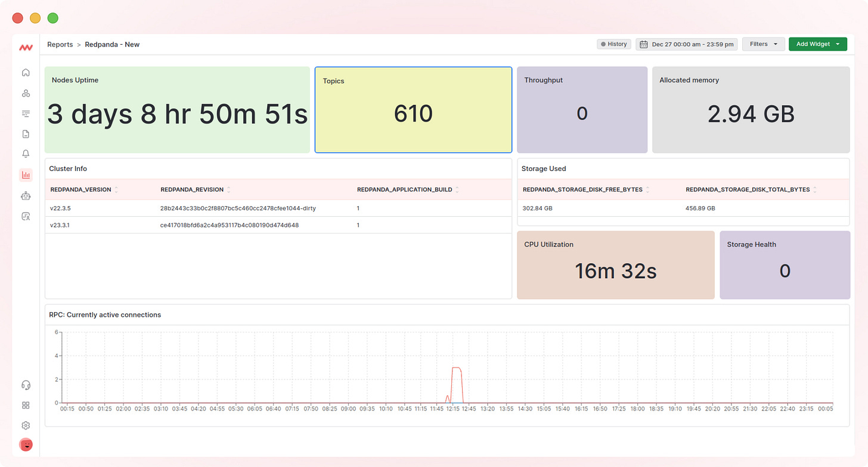The width and height of the screenshot is (868, 467).
Task: Sort by REDPANDA_STORAGE_DISK_FREE_BYTES column
Action: [587, 189]
